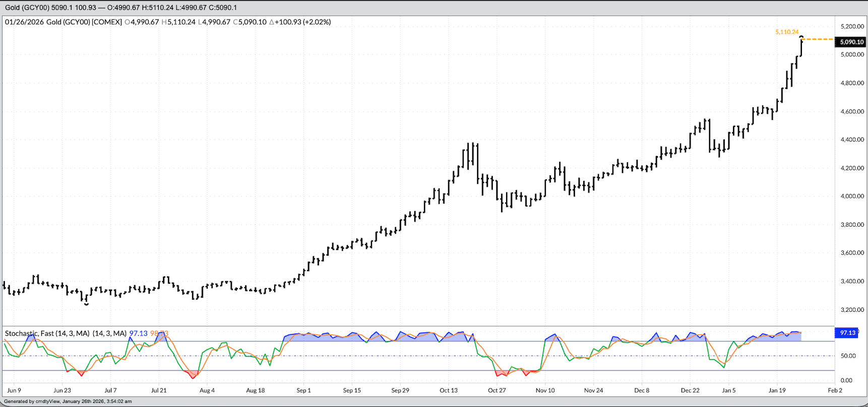Click the Jun 9 date on the time axis

click(14, 390)
